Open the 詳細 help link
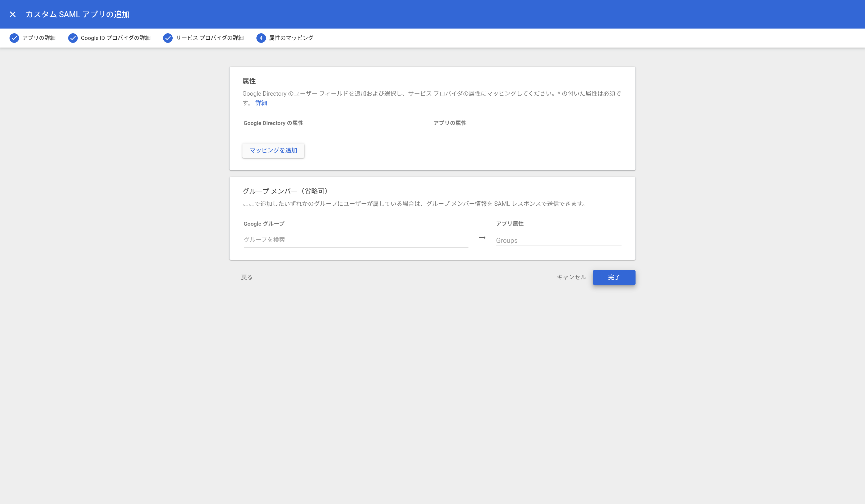 pyautogui.click(x=261, y=103)
